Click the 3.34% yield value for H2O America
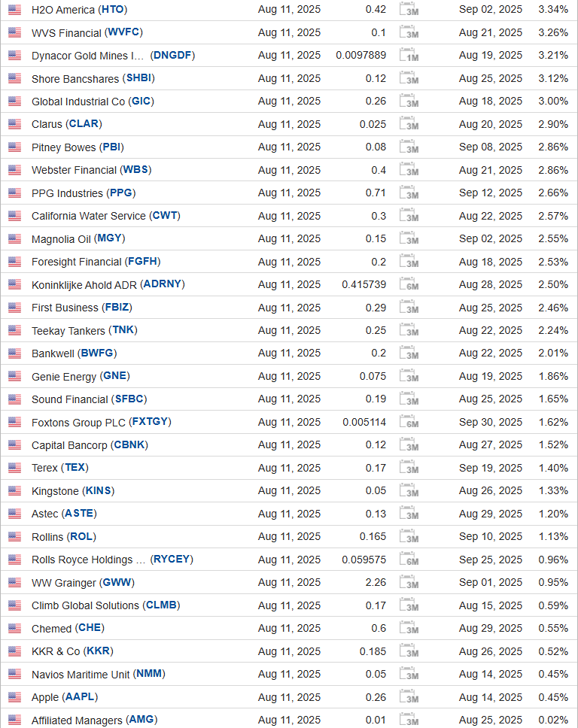Image resolution: width=578 pixels, height=728 pixels. point(553,10)
